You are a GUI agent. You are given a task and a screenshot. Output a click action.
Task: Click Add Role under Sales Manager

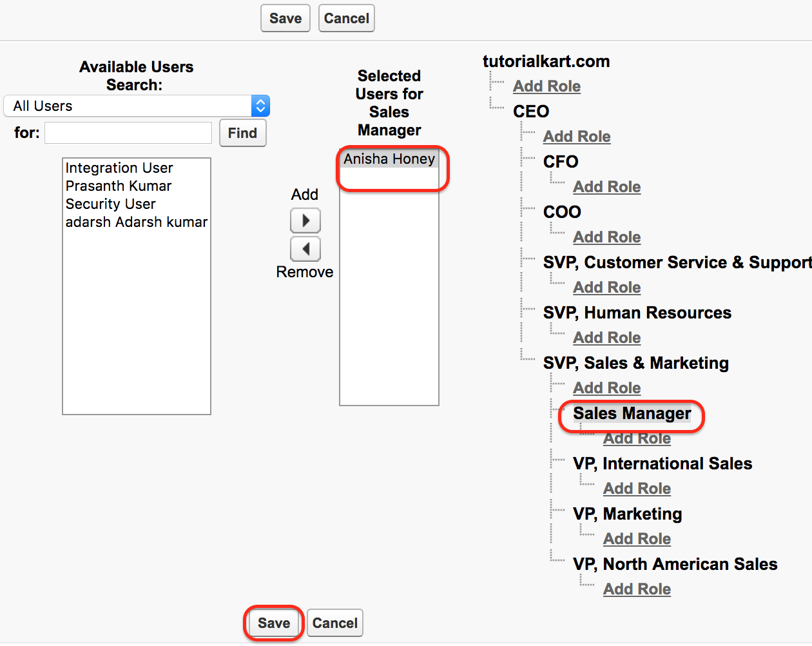point(637,438)
